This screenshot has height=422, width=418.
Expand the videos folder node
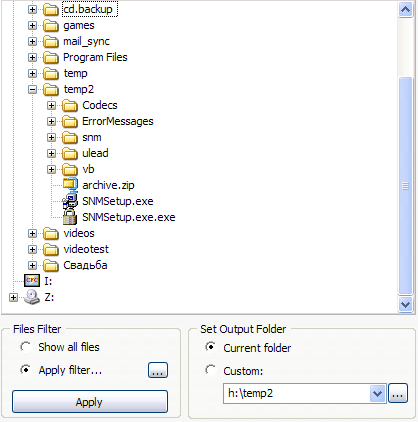click(x=32, y=233)
